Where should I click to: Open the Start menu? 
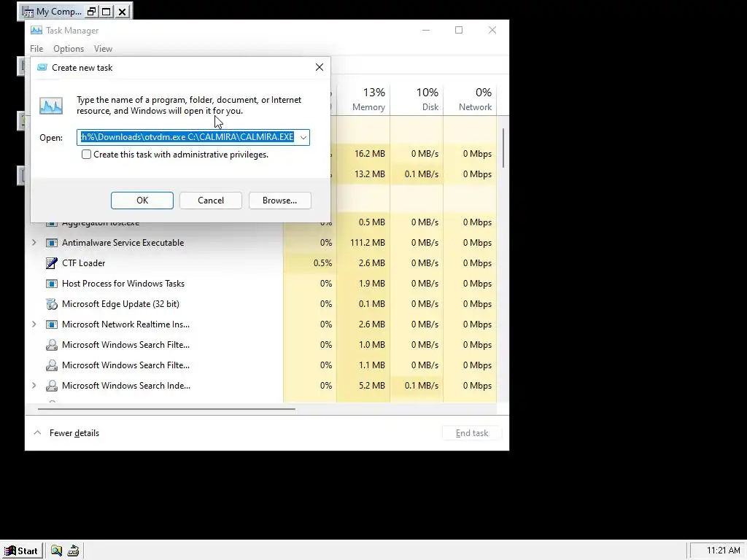(21, 551)
